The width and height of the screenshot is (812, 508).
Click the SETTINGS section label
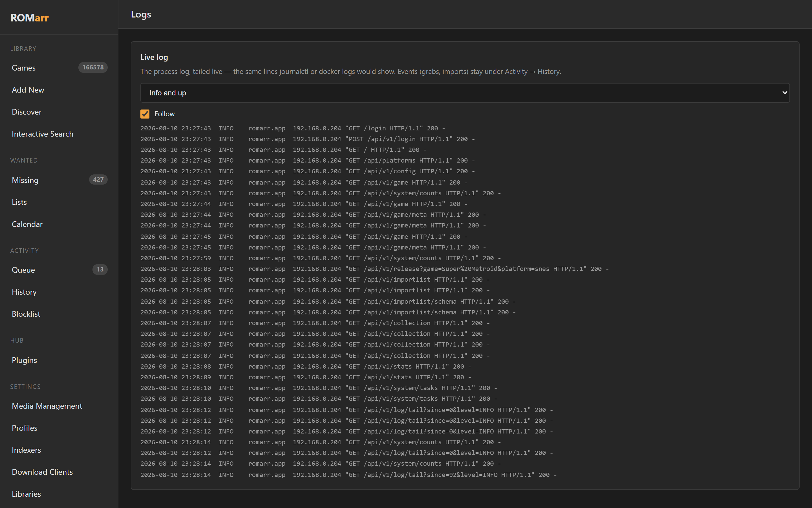(25, 387)
